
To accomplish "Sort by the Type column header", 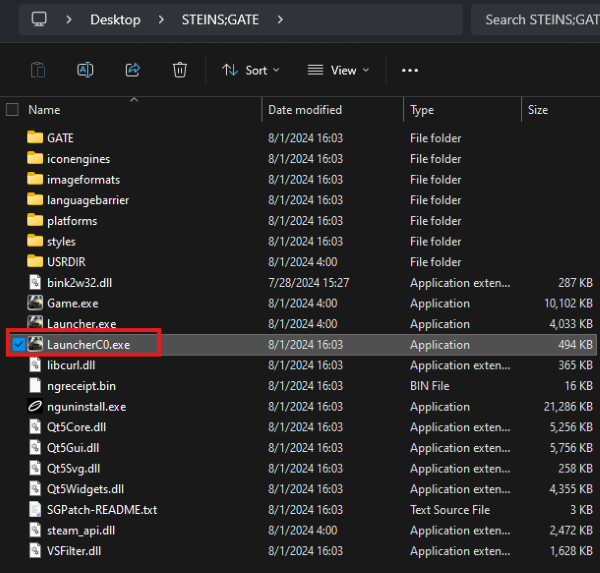I will (422, 110).
